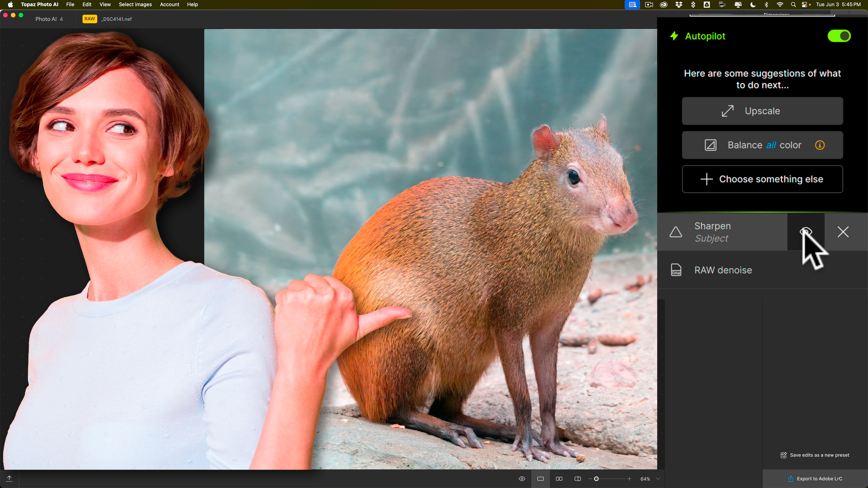Switch to single image view mode
Screen dimensions: 868x488
[541, 479]
